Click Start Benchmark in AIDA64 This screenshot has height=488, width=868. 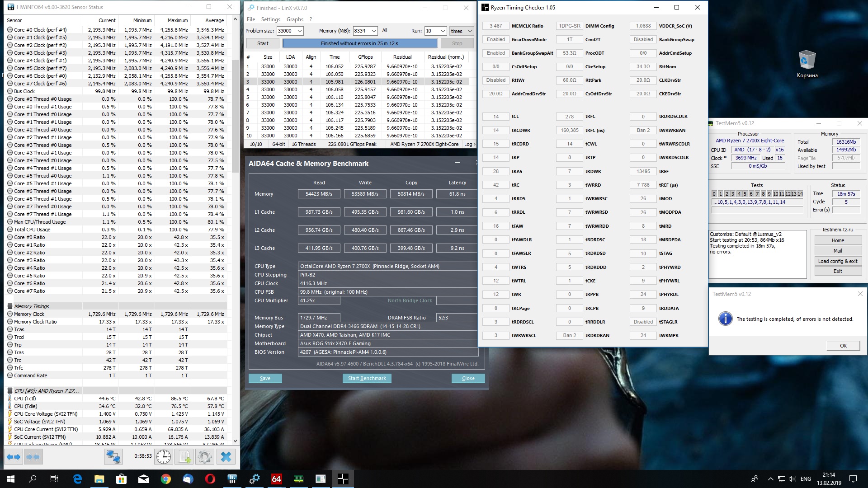click(367, 378)
